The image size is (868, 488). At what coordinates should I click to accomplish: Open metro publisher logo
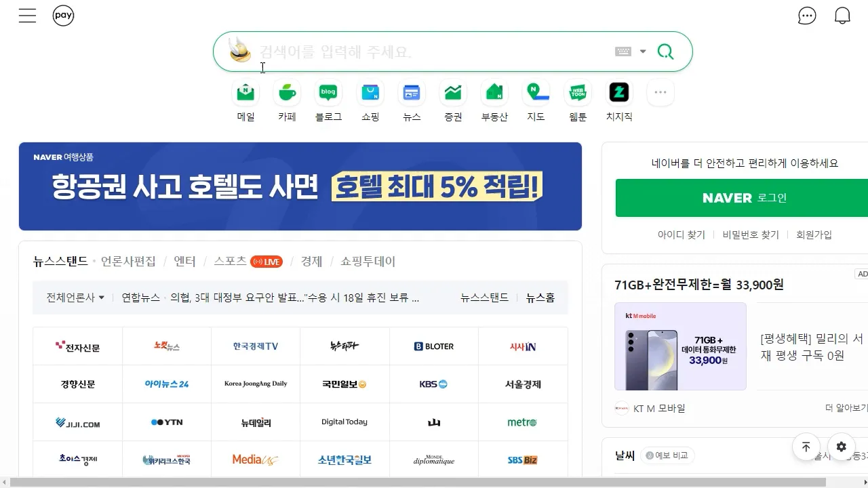523,422
